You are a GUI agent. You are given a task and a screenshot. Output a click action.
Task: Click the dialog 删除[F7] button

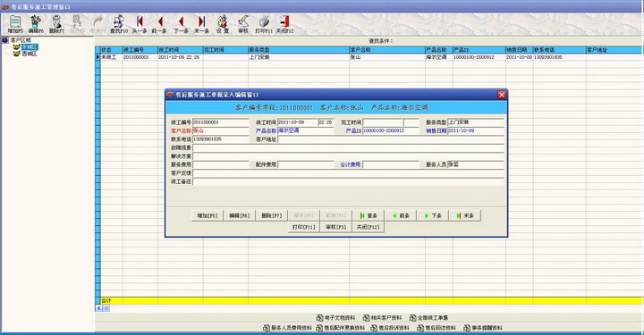pyautogui.click(x=272, y=215)
